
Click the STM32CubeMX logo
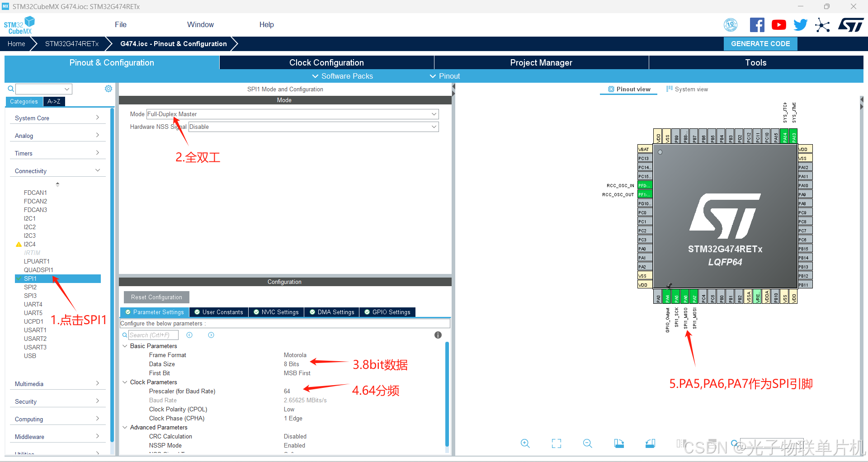tap(19, 25)
